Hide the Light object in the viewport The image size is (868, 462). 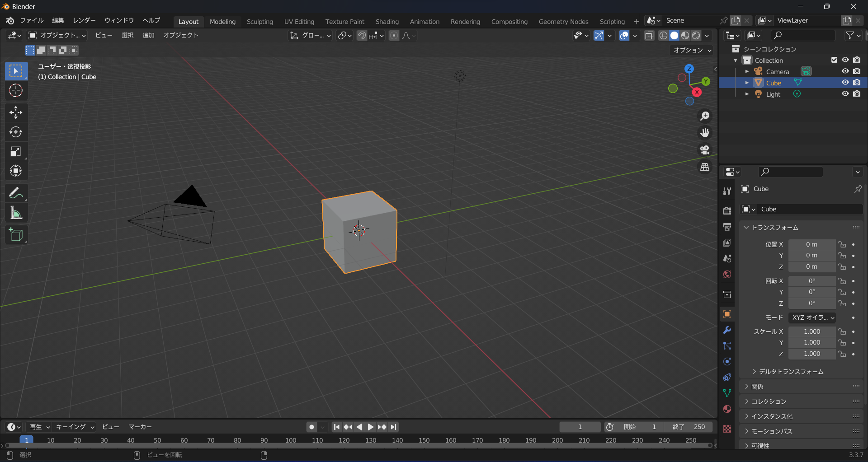point(844,94)
